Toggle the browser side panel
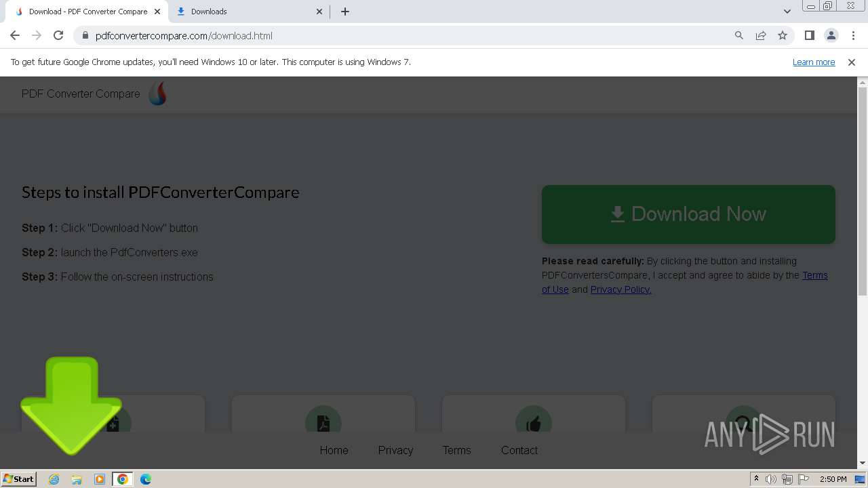 810,35
